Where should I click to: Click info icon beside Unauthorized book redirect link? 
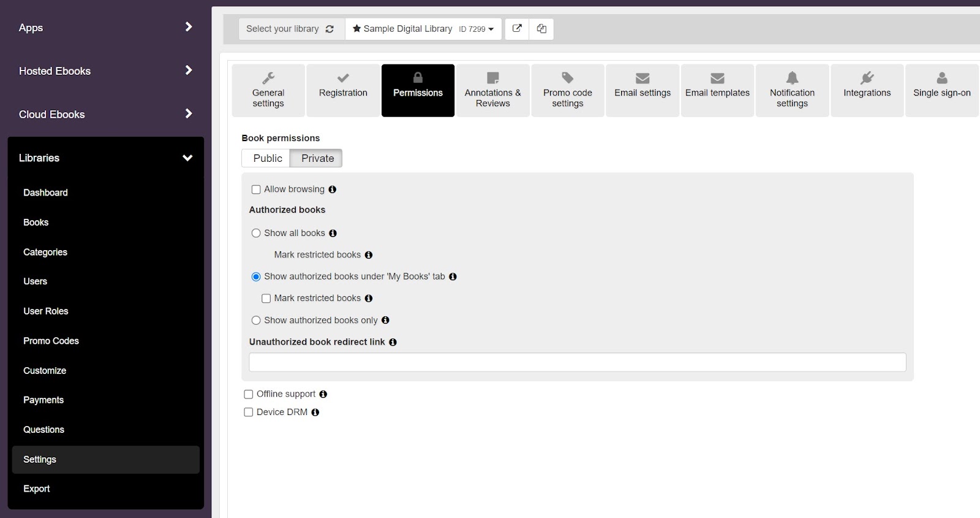[x=393, y=342]
